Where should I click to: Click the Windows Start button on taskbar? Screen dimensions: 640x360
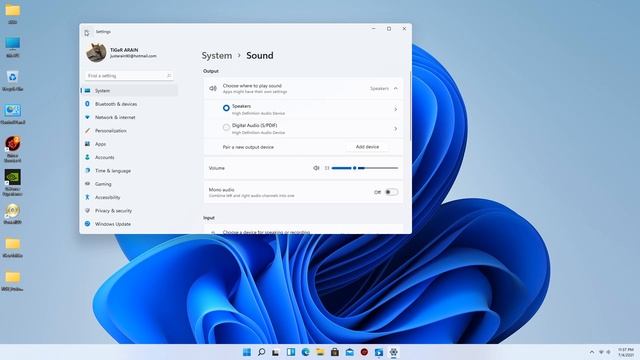(247, 352)
